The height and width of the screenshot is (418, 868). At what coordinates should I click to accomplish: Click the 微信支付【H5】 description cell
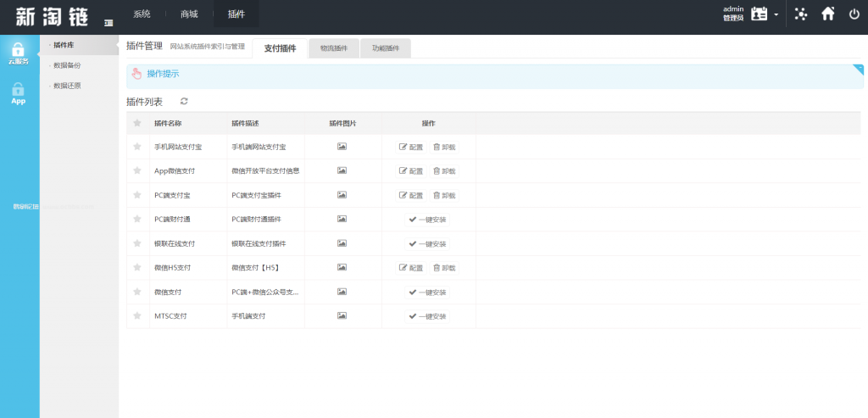(x=255, y=268)
